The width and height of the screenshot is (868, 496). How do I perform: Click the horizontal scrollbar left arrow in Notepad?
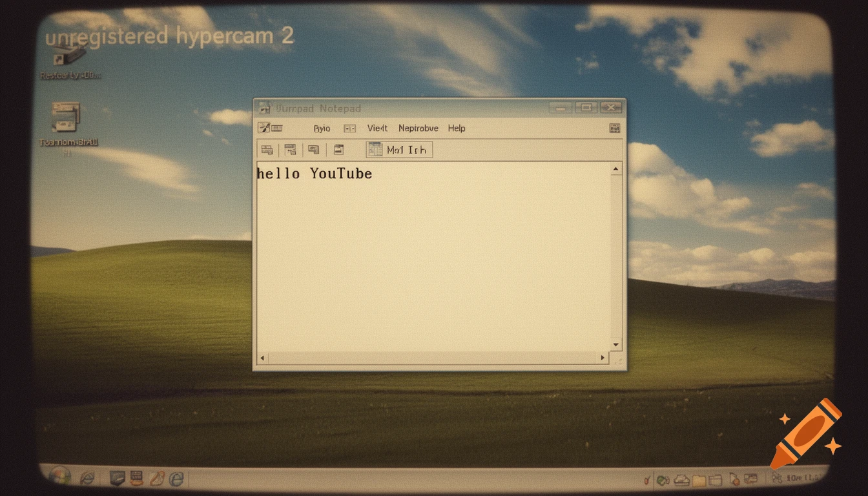point(262,357)
